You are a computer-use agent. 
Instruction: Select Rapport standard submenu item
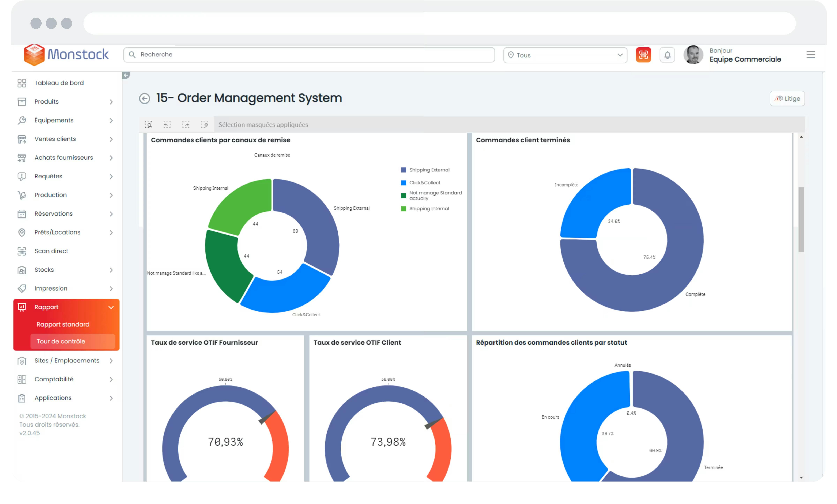pyautogui.click(x=63, y=324)
